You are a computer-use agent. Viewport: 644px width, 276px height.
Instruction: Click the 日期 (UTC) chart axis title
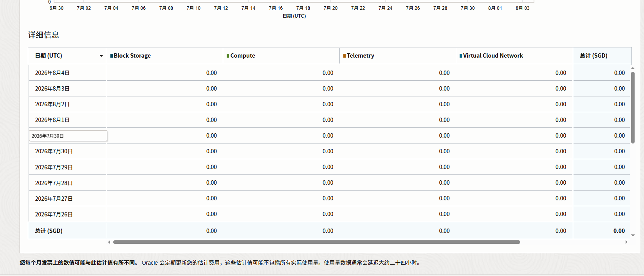294,16
